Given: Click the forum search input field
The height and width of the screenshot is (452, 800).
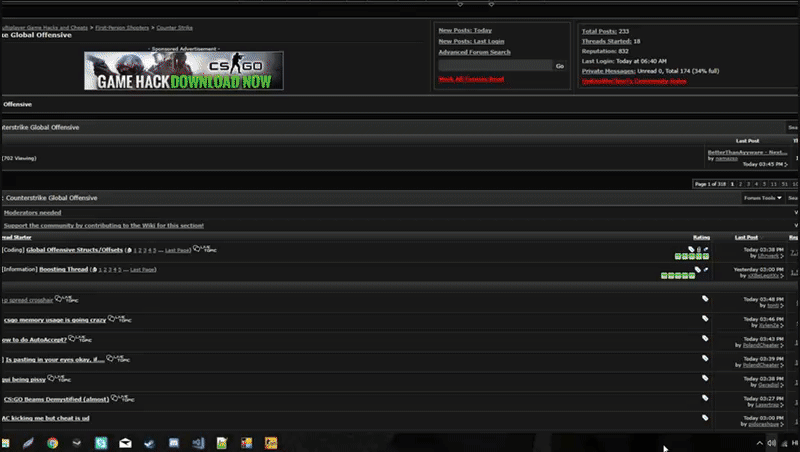Looking at the screenshot, I should (495, 65).
